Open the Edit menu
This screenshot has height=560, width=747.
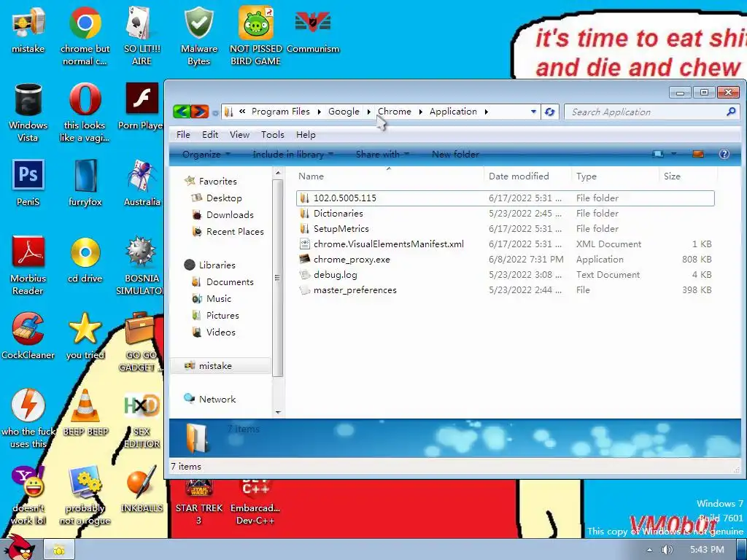[x=209, y=135]
